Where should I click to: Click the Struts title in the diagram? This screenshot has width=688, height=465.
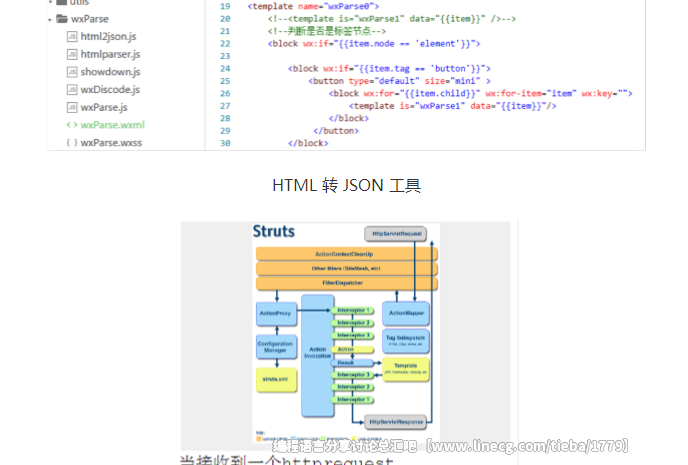point(273,231)
